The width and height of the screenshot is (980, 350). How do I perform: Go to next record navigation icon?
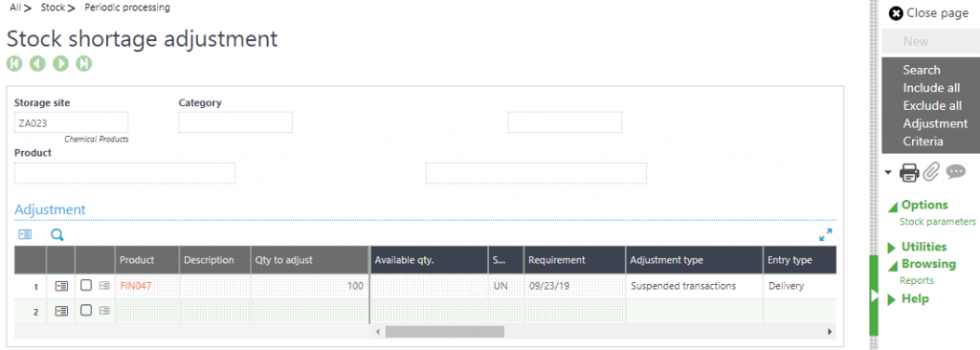[60, 63]
